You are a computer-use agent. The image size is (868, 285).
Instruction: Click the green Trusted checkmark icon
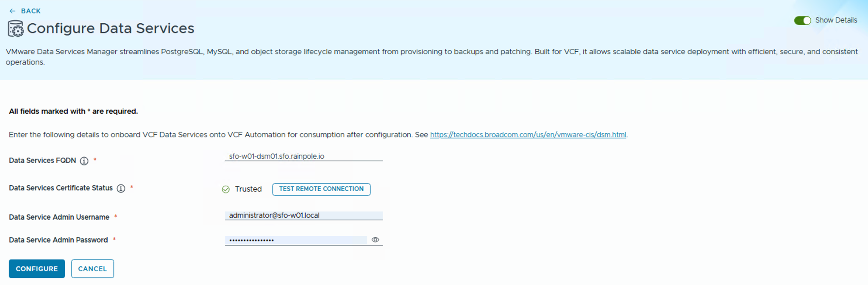[x=226, y=189]
